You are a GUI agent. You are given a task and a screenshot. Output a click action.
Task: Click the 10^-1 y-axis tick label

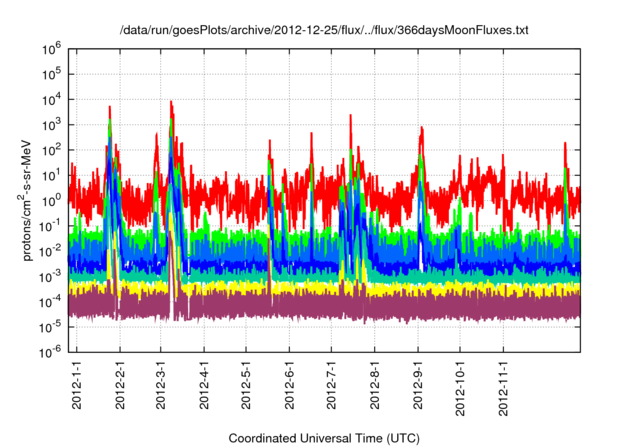[50, 226]
